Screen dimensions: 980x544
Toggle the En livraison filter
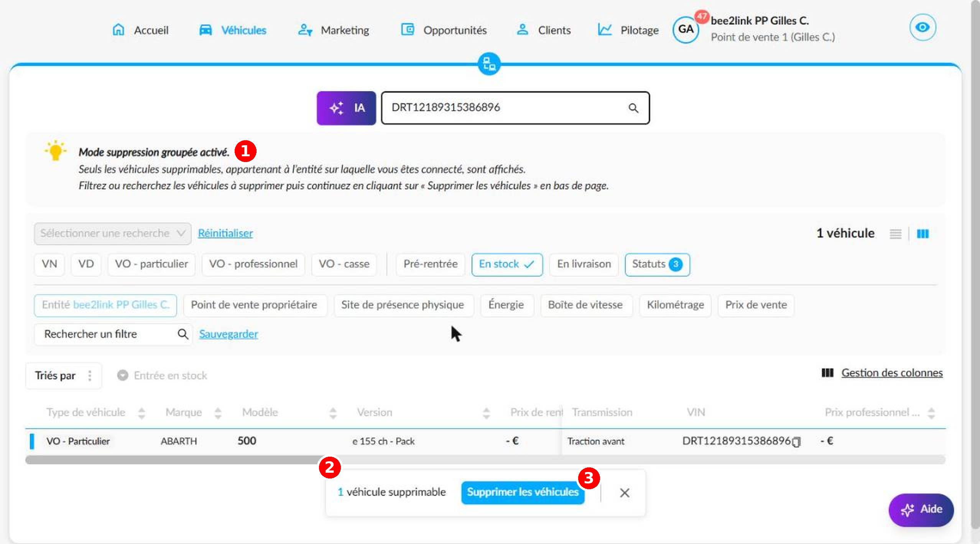(584, 264)
